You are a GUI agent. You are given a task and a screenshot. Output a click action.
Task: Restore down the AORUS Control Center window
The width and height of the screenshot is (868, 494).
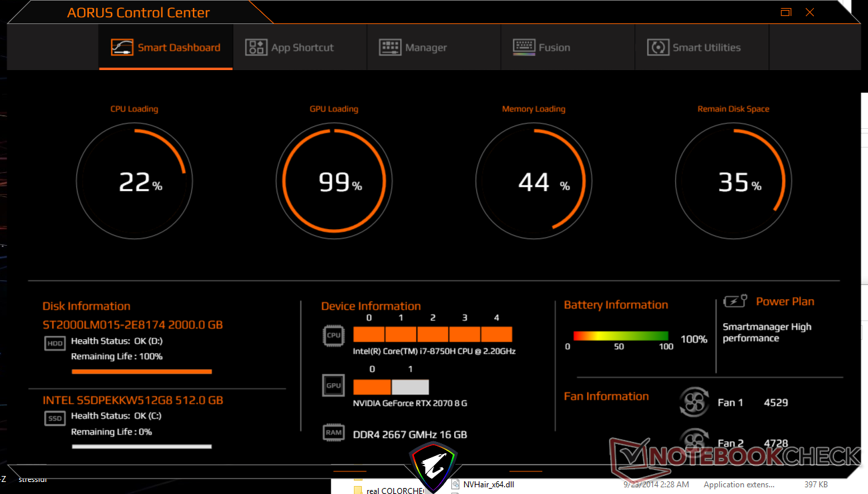point(786,12)
